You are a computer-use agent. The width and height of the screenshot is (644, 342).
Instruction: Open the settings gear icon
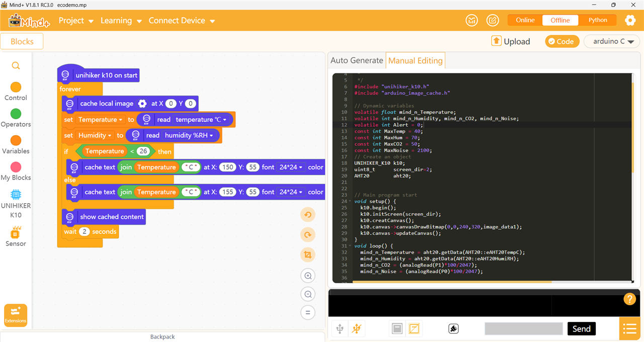coord(630,21)
